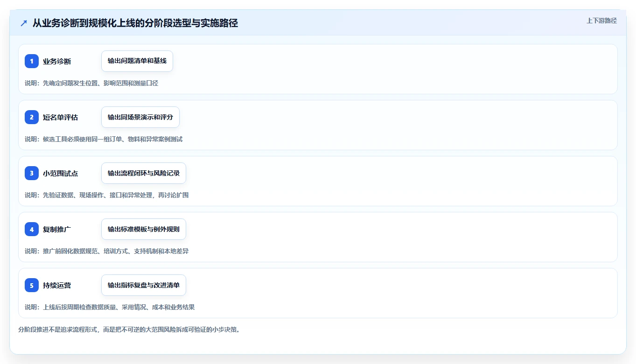Click step number 5 badge
636x364 pixels.
(x=32, y=285)
